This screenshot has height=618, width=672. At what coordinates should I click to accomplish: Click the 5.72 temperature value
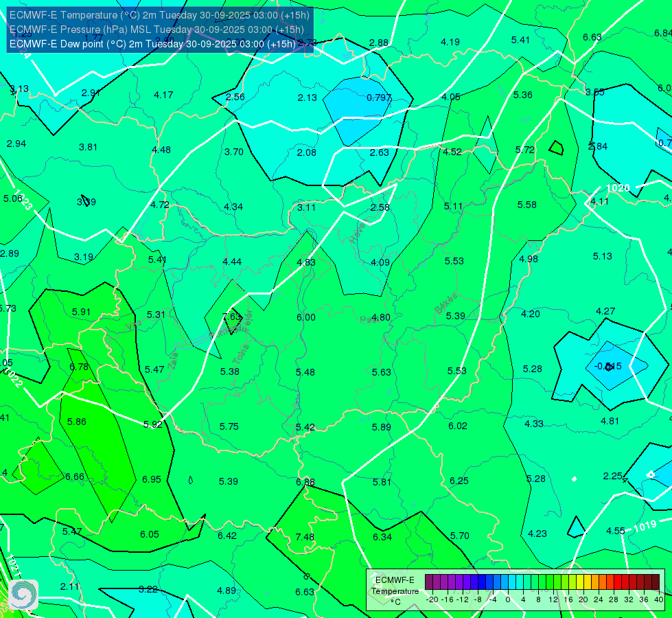click(525, 150)
